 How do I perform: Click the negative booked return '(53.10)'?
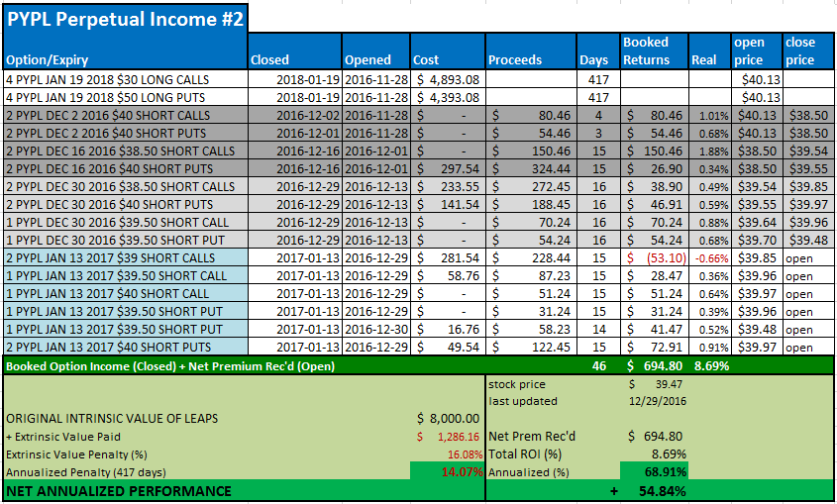tap(666, 258)
